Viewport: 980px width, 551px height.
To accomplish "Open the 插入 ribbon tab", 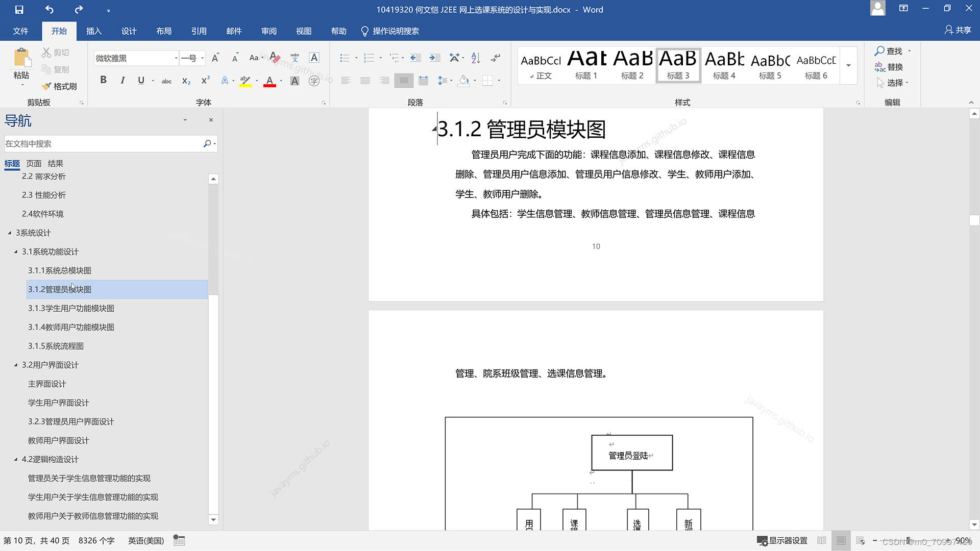I will [94, 31].
